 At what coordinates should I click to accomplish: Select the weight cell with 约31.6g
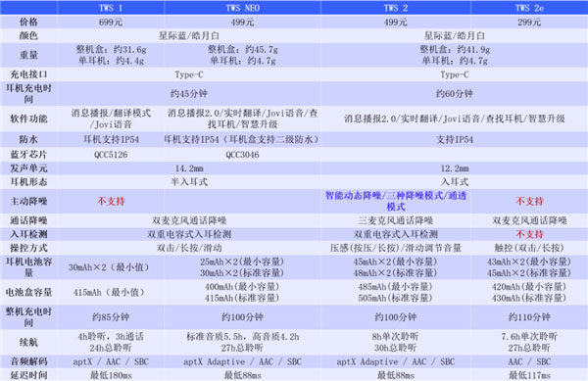click(x=111, y=55)
